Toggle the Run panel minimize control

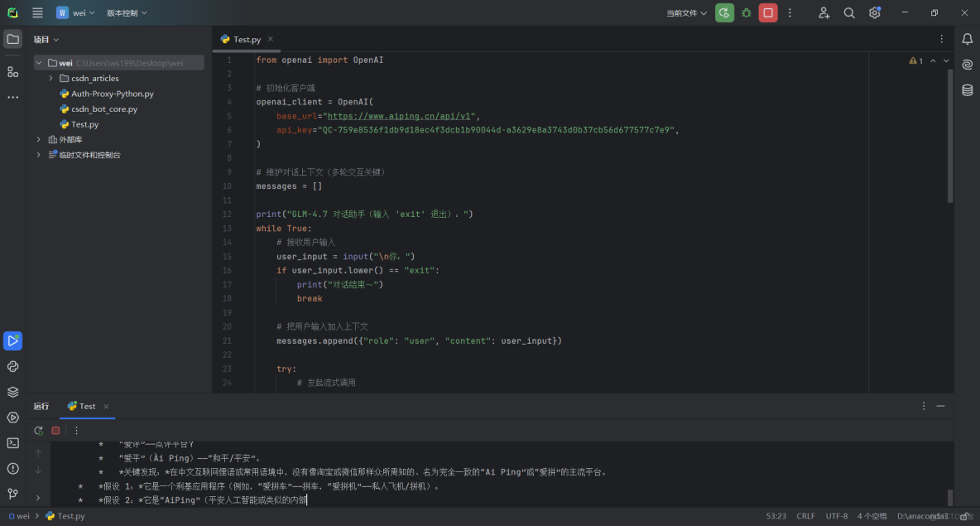pyautogui.click(x=941, y=406)
